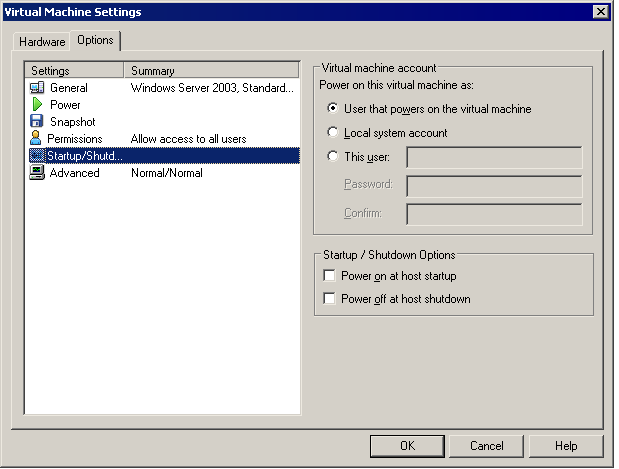Click the Settings column header

pyautogui.click(x=75, y=71)
